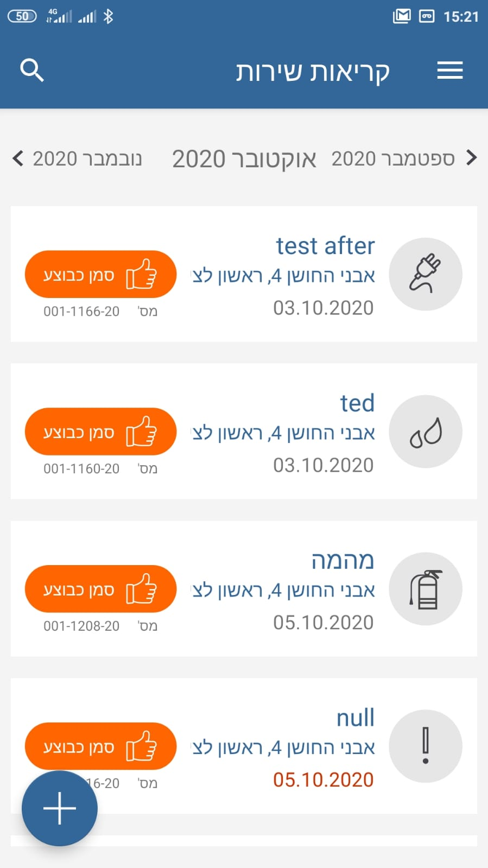Mark 'מהמה' call as done

pyautogui.click(x=100, y=590)
